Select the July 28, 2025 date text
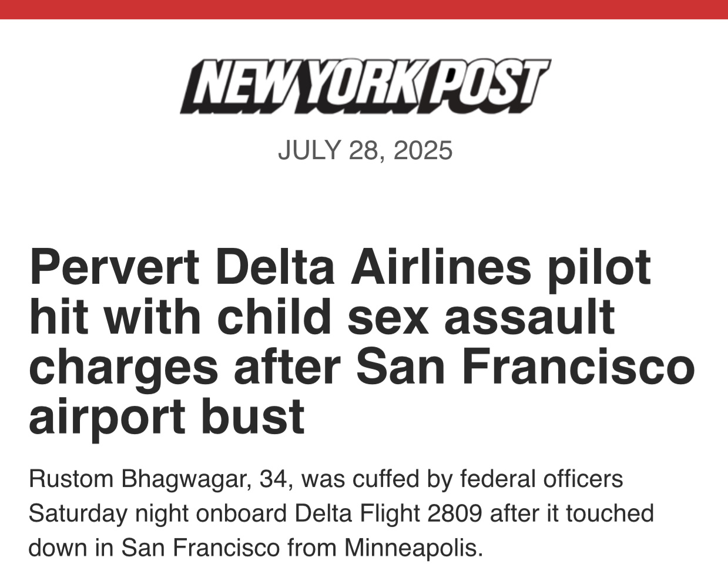728x578 pixels. tap(365, 150)
